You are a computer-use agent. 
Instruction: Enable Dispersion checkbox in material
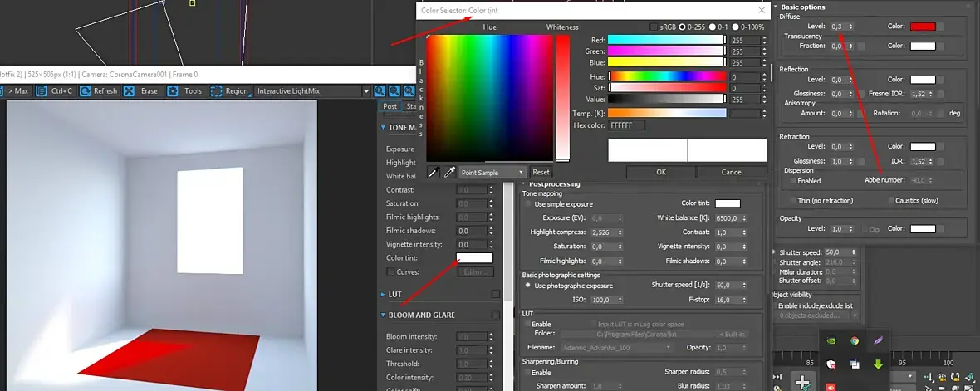tap(792, 180)
